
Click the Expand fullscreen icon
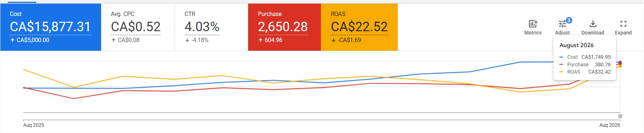pos(623,24)
